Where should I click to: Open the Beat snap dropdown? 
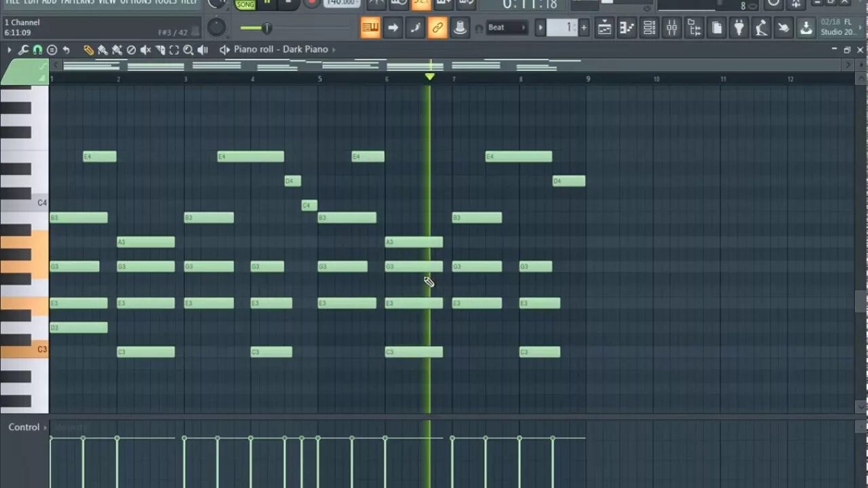(x=507, y=28)
